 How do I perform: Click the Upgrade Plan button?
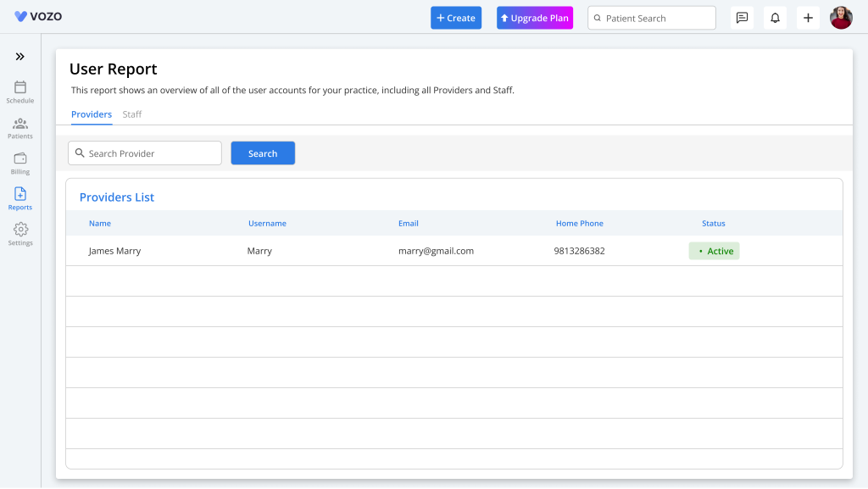(x=535, y=18)
